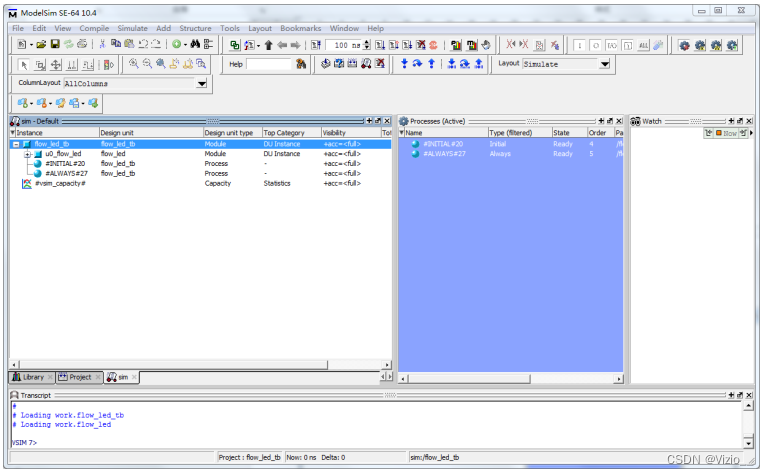Screen dimensions: 769x475
Task: Toggle the Two Cursor mode tool
Action: click(72, 65)
